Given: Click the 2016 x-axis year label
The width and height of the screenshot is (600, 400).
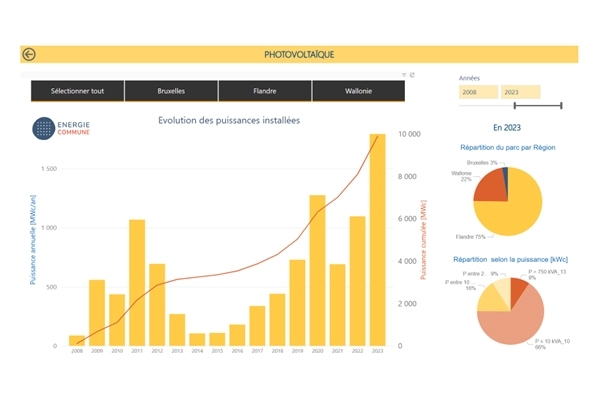Looking at the screenshot, I should click(237, 351).
